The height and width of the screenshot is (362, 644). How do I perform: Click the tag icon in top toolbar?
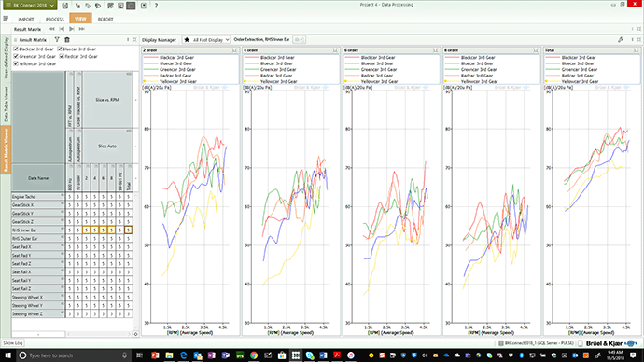[88, 6]
